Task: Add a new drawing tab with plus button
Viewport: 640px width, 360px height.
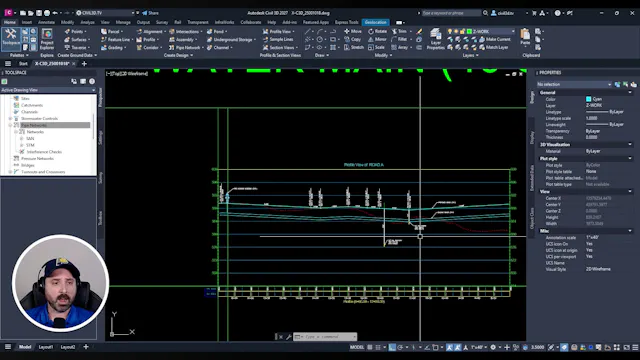Action: 84,64
